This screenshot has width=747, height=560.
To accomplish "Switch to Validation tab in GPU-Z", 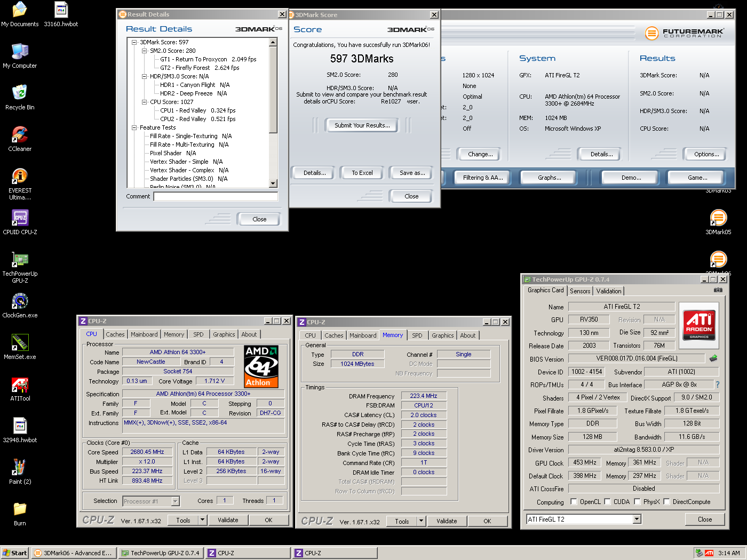I will pos(609,291).
